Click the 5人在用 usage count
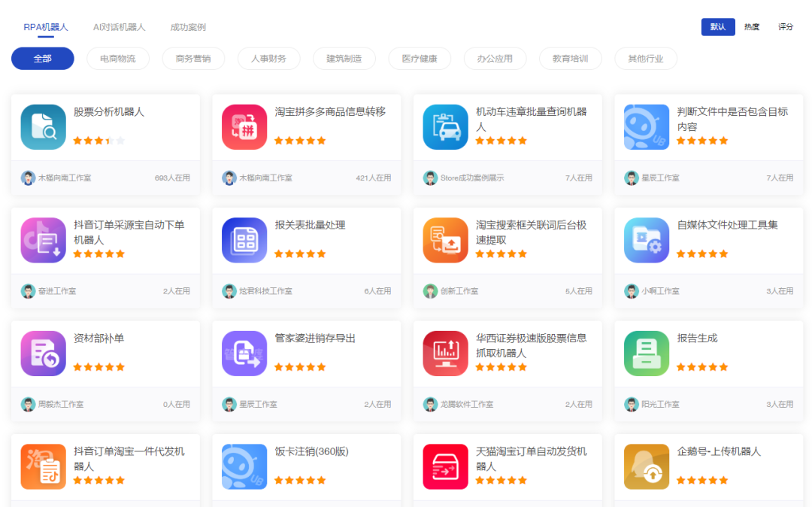Viewport: 812px width, 507px height. coord(578,291)
